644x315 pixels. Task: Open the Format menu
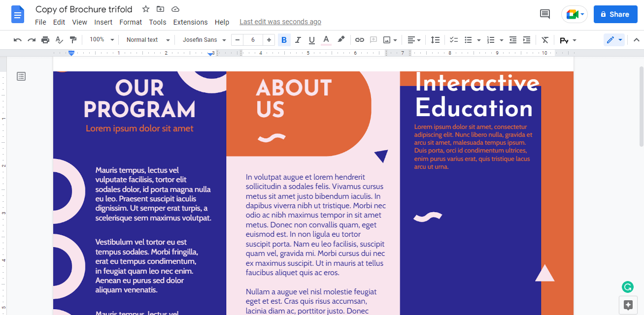click(131, 22)
